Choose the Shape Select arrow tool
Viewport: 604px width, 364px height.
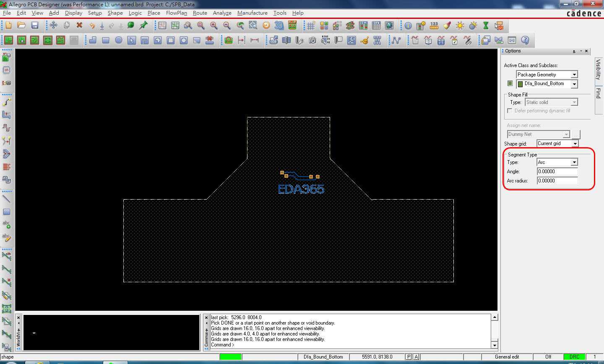coord(132,40)
